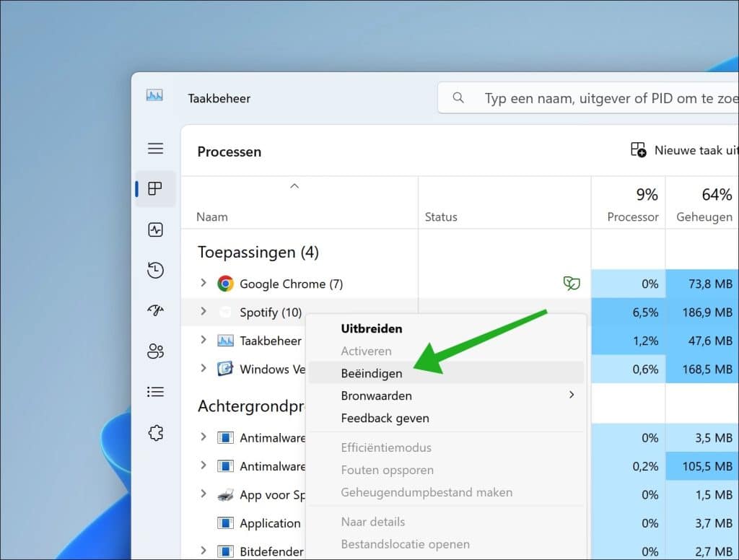The height and width of the screenshot is (560, 739).
Task: Select the Taakbeheer process name
Action: click(x=271, y=341)
